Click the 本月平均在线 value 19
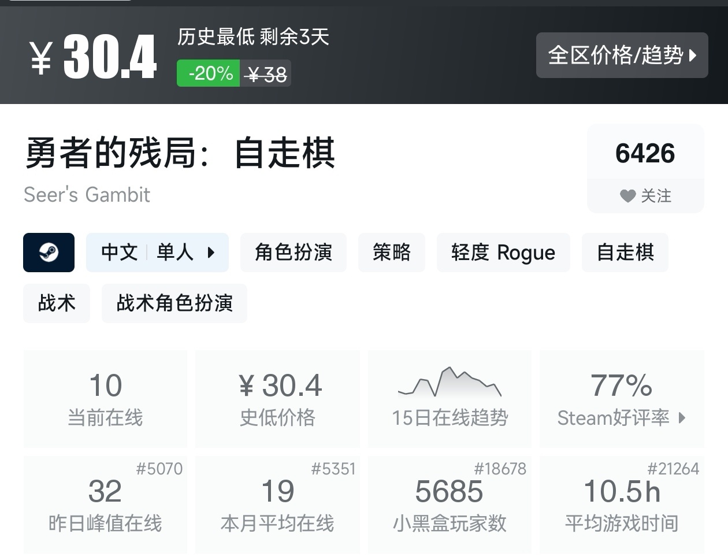This screenshot has height=560, width=728. (278, 491)
